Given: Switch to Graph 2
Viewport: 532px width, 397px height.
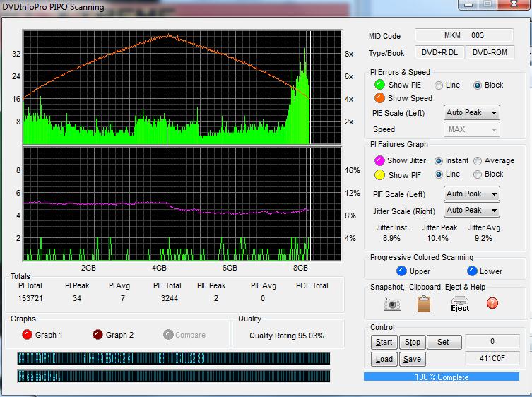Looking at the screenshot, I should (97, 335).
